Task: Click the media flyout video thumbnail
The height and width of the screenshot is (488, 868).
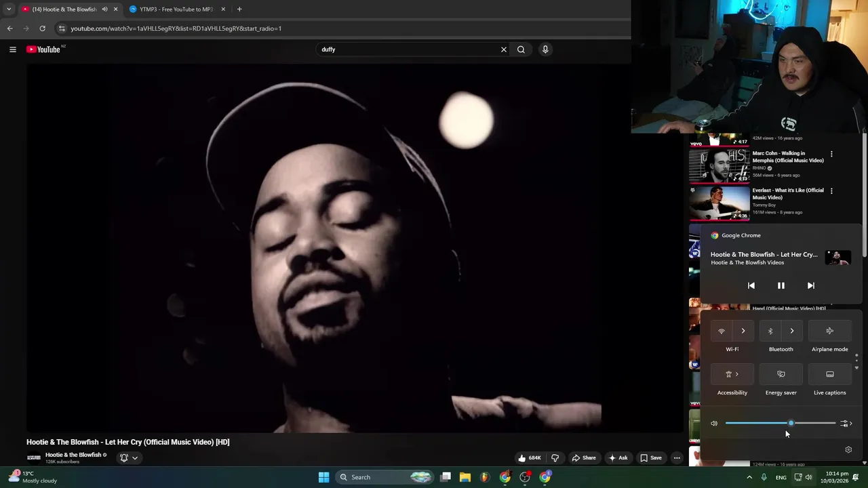Action: coord(838,258)
